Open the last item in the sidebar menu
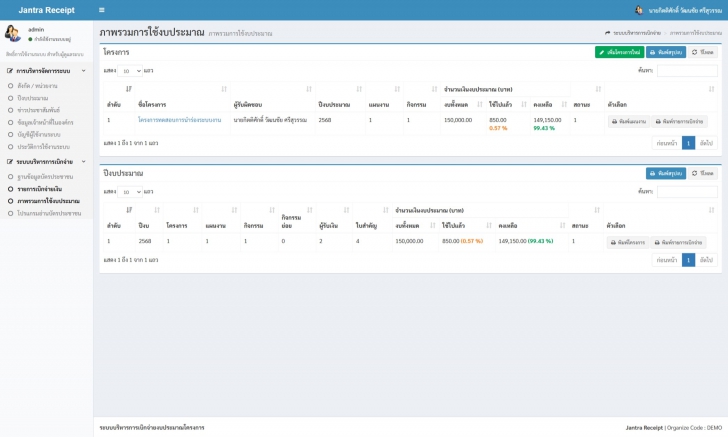728x437 pixels. (x=49, y=213)
